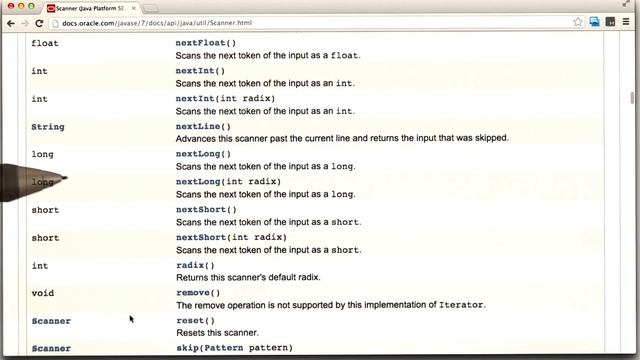This screenshot has height=360, width=640.
Task: Click 'Scans the next token of the input as a float' text
Action: [268, 56]
